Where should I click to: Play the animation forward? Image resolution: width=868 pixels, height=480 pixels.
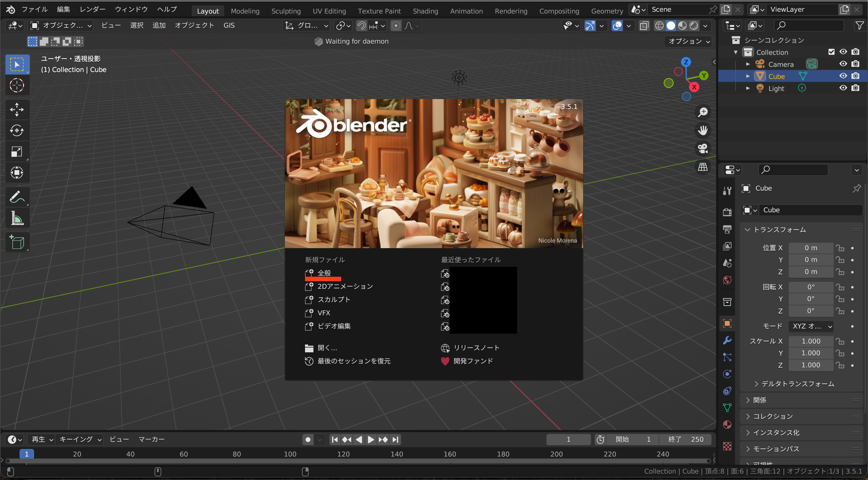pos(371,440)
